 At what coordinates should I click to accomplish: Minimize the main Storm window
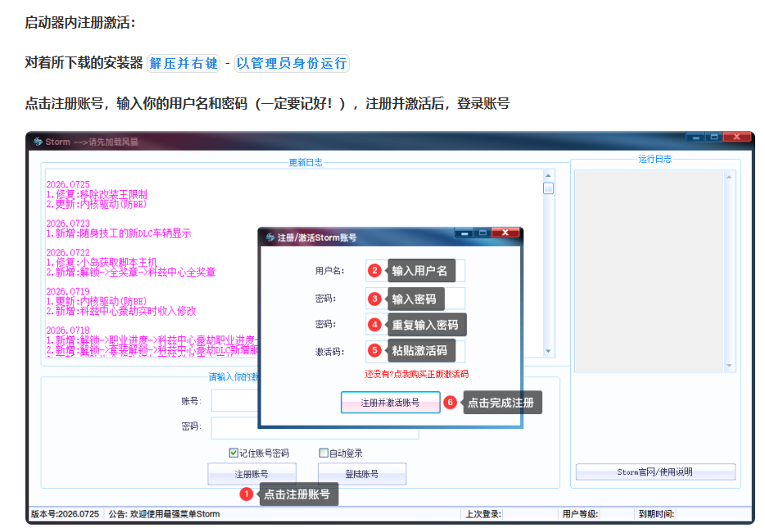click(695, 137)
